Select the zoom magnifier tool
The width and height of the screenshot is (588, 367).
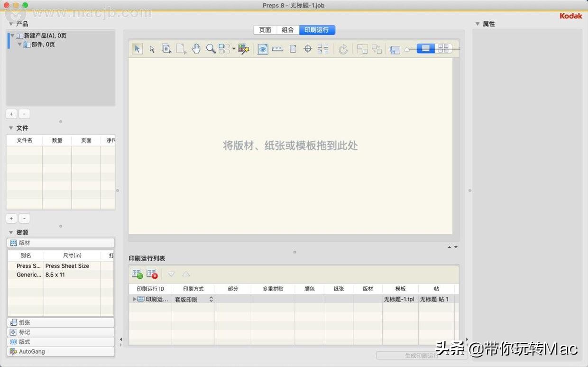coord(211,48)
